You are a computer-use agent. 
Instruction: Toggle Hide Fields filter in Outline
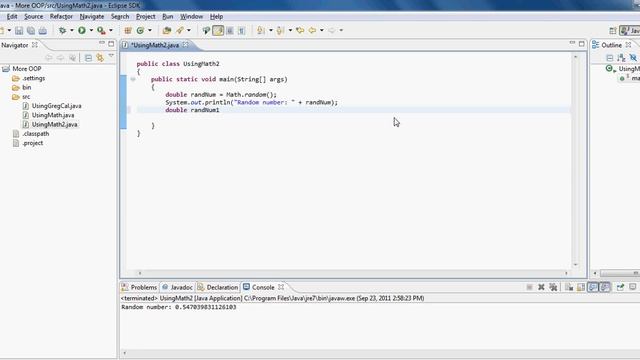tap(633, 58)
